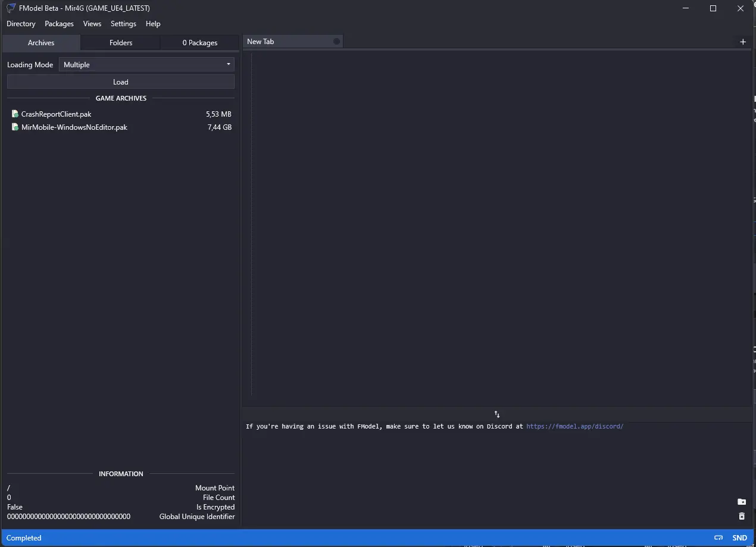Click the File Count label
The width and height of the screenshot is (756, 547).
pyautogui.click(x=219, y=498)
